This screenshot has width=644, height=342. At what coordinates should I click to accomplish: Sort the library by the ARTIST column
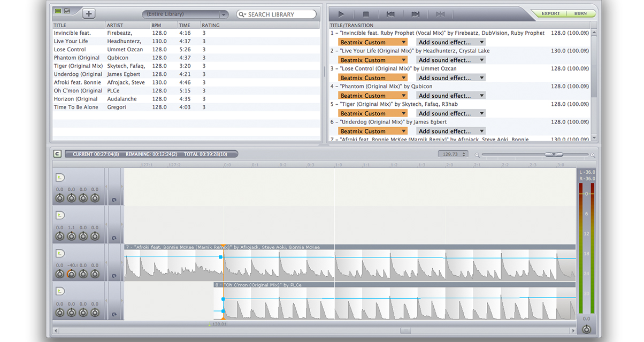click(115, 25)
